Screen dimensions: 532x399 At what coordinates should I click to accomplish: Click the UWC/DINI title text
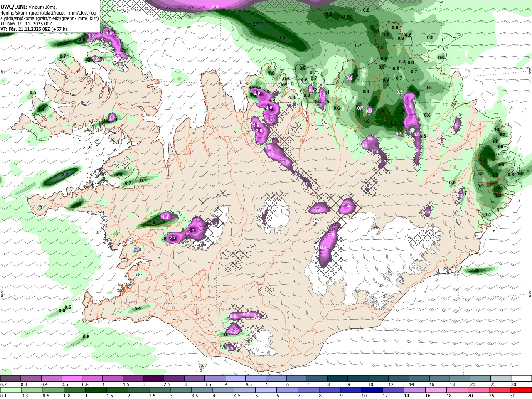pyautogui.click(x=12, y=7)
